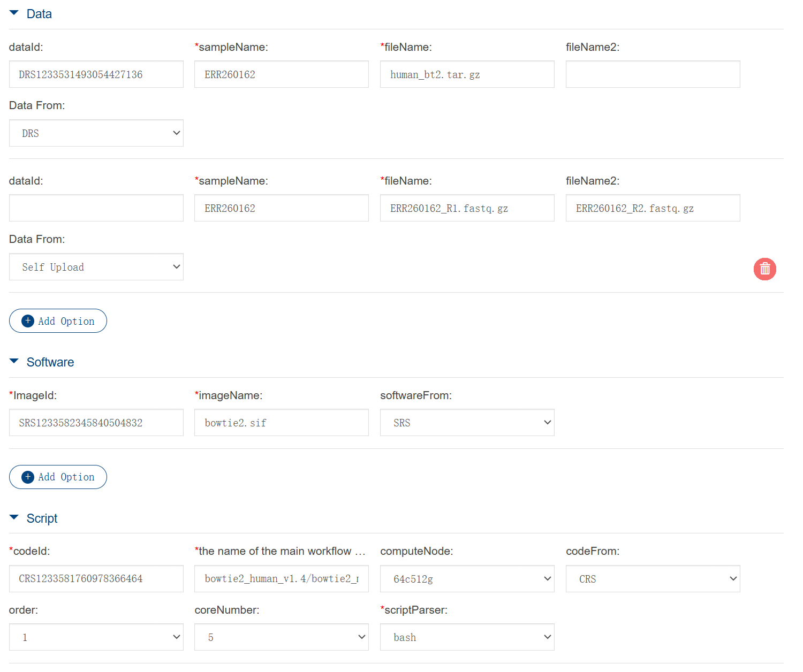The width and height of the screenshot is (803, 672).
Task: Click the fileName2 field ERR260162_R2.fastq.gz
Action: click(653, 208)
